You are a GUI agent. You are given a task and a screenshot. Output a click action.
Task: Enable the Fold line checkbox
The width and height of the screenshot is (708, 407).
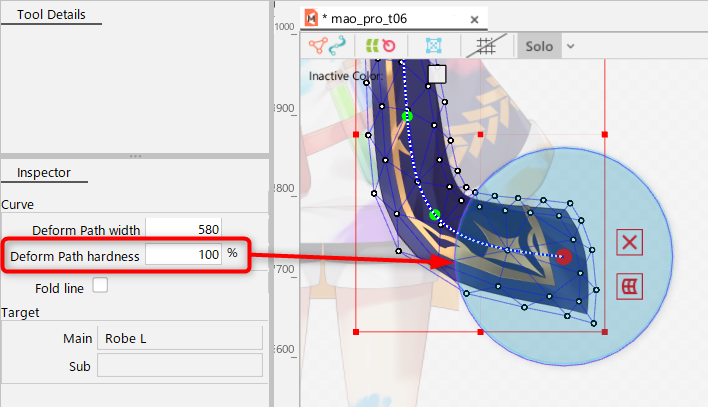pyautogui.click(x=100, y=286)
